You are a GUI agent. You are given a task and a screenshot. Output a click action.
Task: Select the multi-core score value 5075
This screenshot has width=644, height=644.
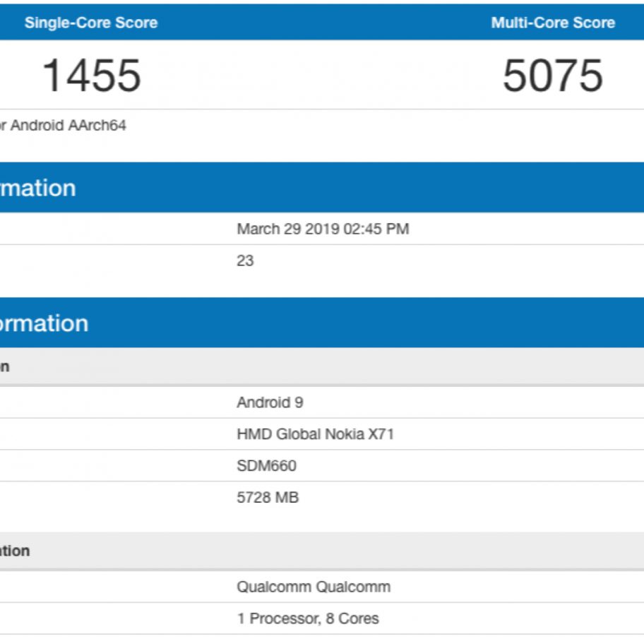tap(553, 76)
